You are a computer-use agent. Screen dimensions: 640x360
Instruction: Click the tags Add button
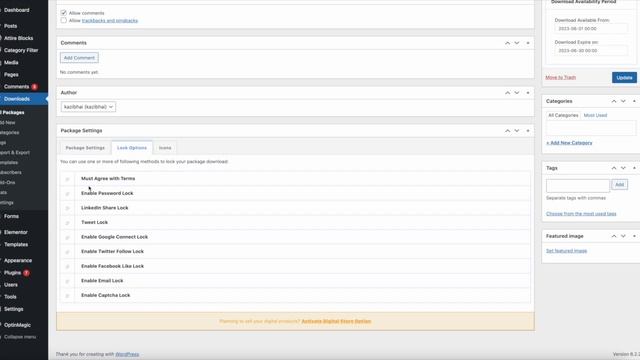pos(619,184)
